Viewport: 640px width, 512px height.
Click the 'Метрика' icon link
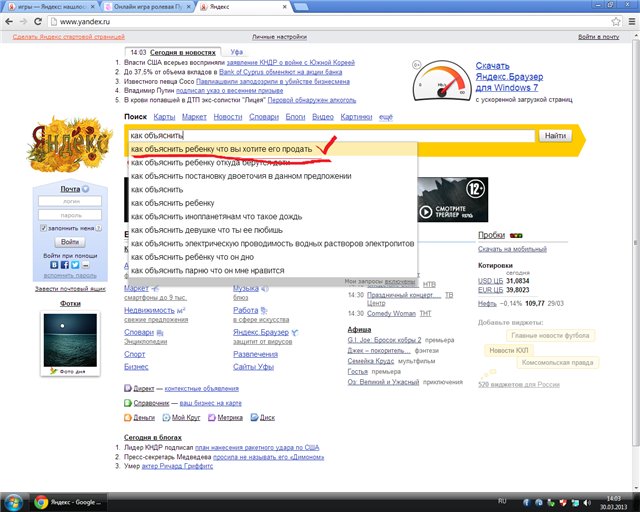click(225, 418)
